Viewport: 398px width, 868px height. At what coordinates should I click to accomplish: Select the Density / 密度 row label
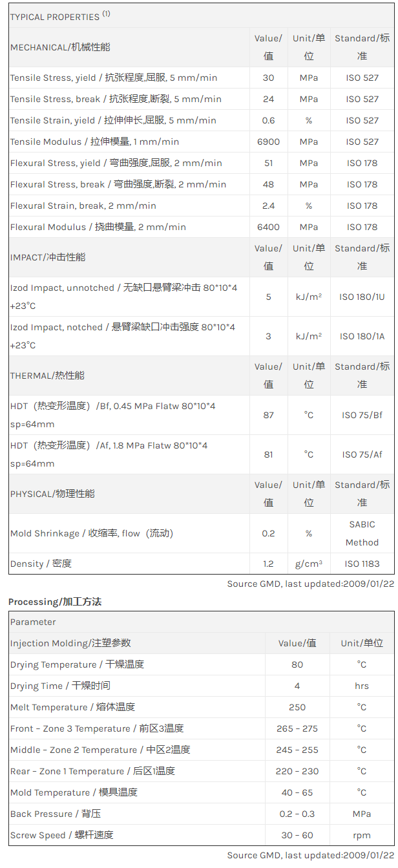click(x=41, y=564)
